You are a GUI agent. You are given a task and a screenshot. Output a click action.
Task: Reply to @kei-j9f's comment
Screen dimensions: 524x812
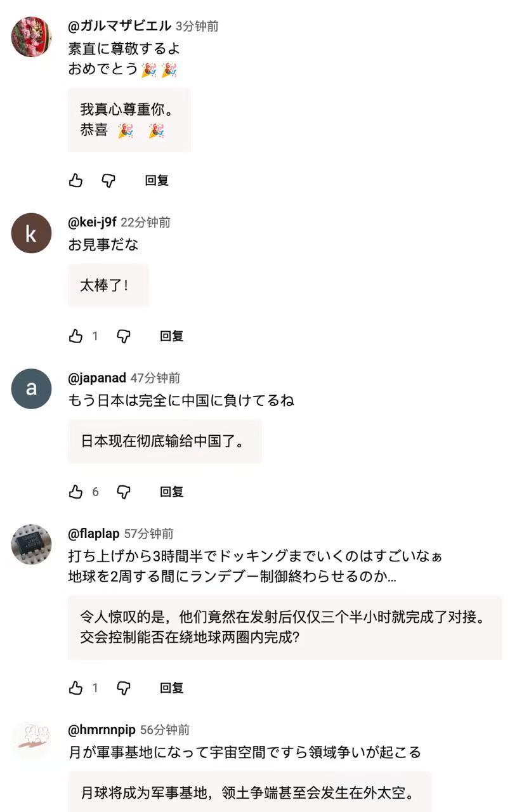[x=171, y=336]
